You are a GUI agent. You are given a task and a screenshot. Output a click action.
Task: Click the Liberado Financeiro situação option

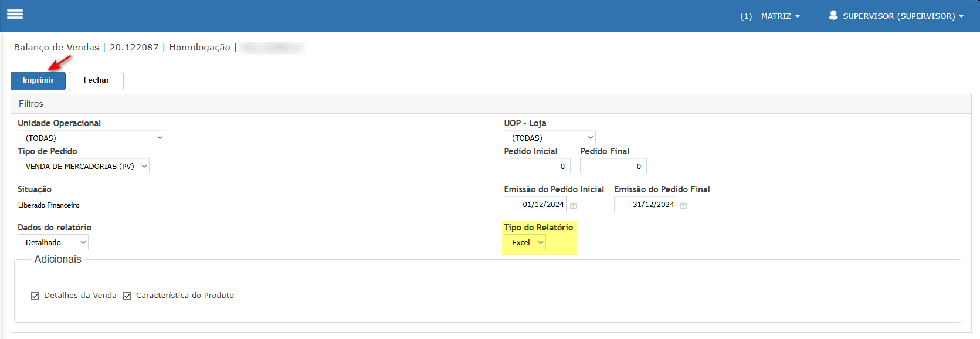[x=49, y=205]
